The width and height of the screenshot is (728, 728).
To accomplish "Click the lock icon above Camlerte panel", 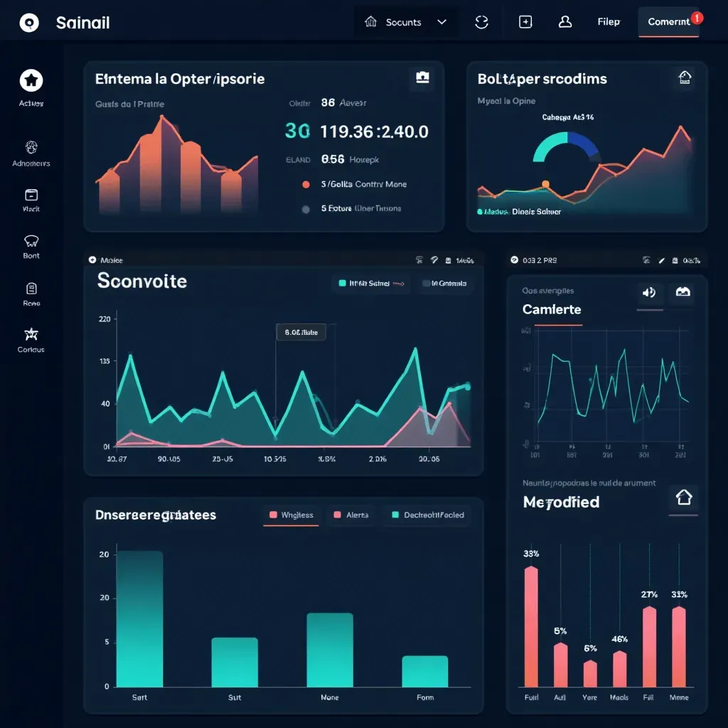I will coord(675,260).
